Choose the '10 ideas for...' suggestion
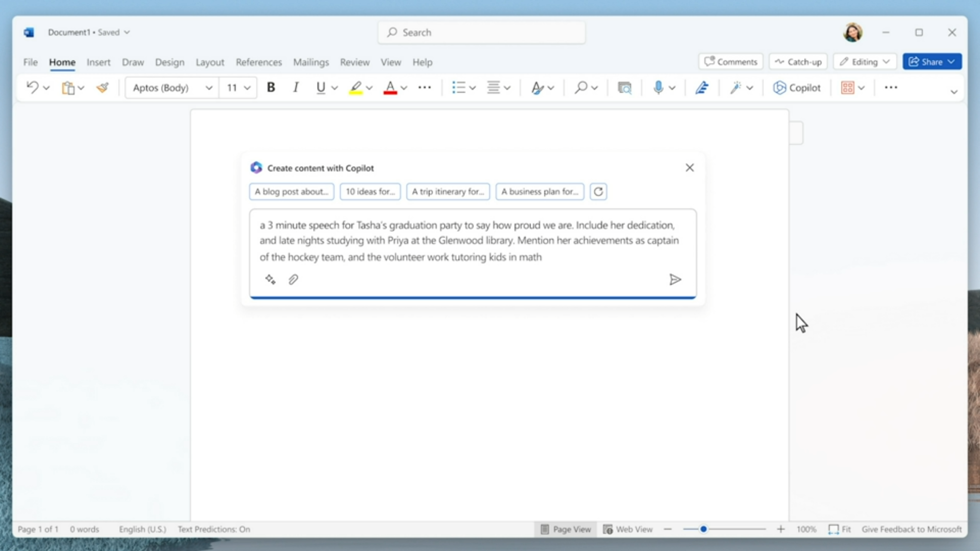This screenshot has height=551, width=980. click(x=370, y=192)
